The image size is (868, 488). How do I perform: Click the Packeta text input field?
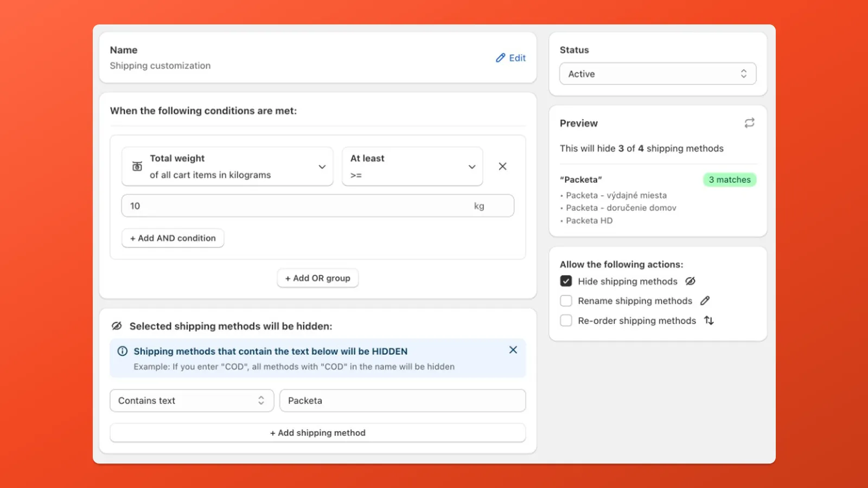pyautogui.click(x=402, y=400)
